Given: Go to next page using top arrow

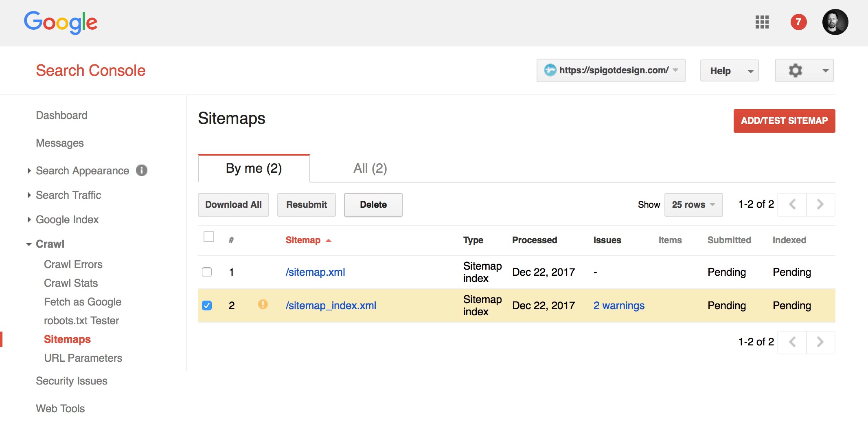Looking at the screenshot, I should pyautogui.click(x=820, y=204).
